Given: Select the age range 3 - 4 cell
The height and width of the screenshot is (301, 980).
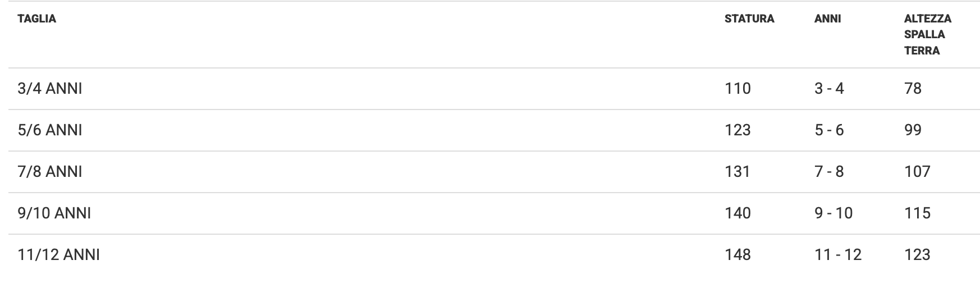Looking at the screenshot, I should pyautogui.click(x=829, y=89).
